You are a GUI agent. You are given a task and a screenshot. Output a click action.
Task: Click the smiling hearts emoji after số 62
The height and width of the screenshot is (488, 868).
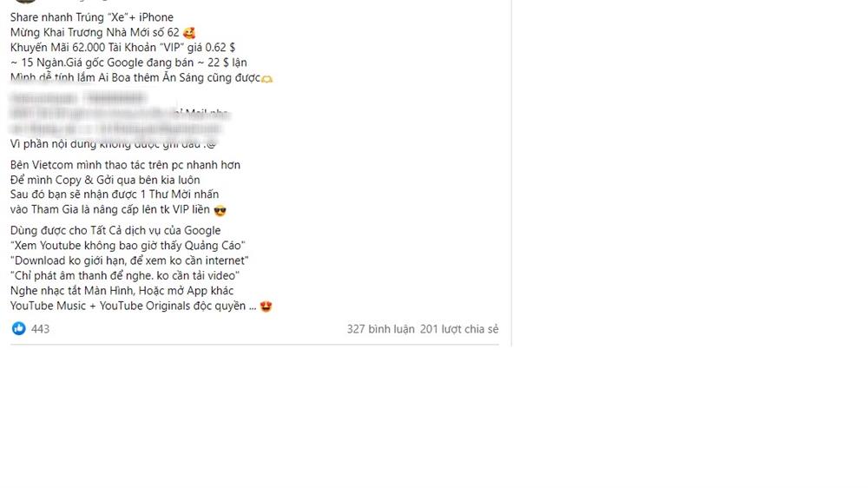pos(189,33)
